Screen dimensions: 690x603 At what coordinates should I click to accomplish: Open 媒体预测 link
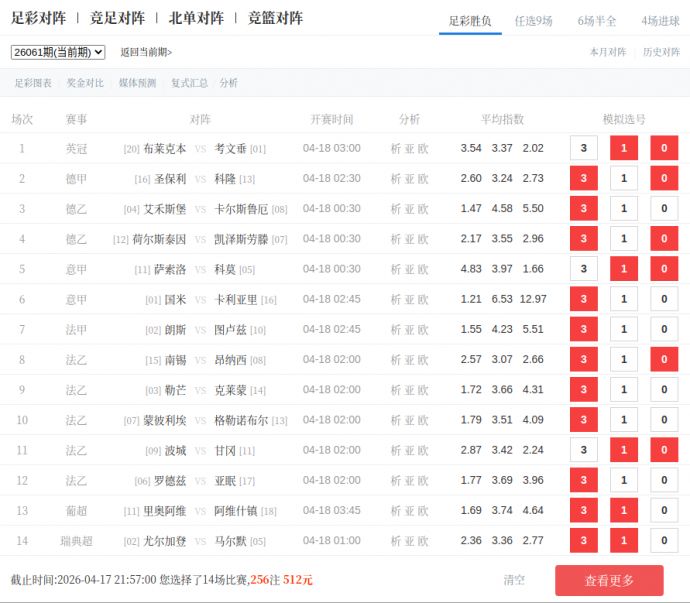(x=137, y=83)
